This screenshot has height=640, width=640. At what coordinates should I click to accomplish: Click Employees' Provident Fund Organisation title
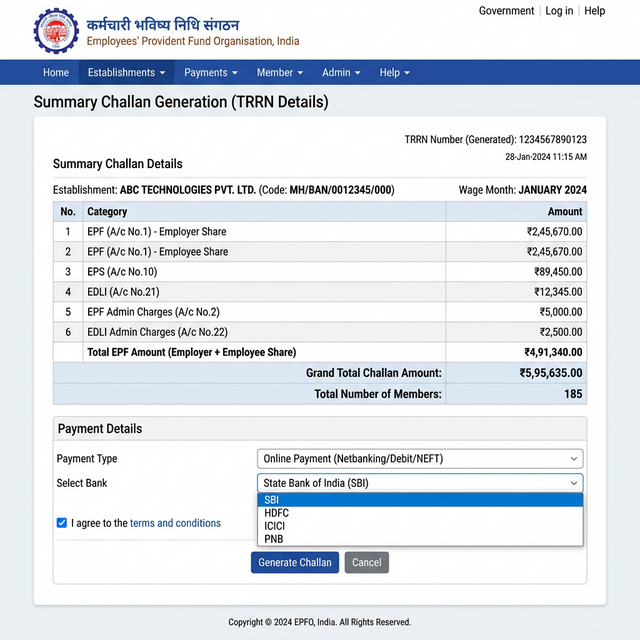pos(193,41)
